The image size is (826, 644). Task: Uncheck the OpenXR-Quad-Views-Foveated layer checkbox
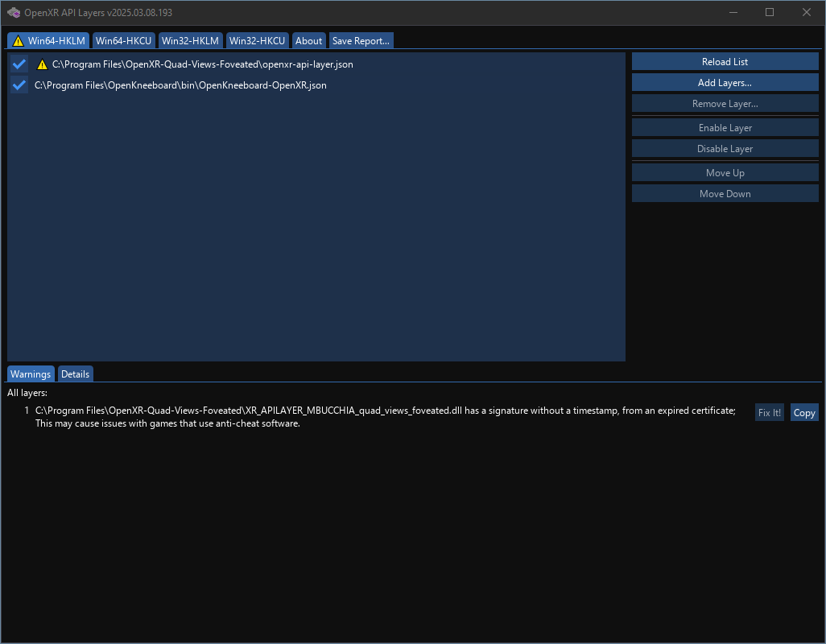click(19, 64)
